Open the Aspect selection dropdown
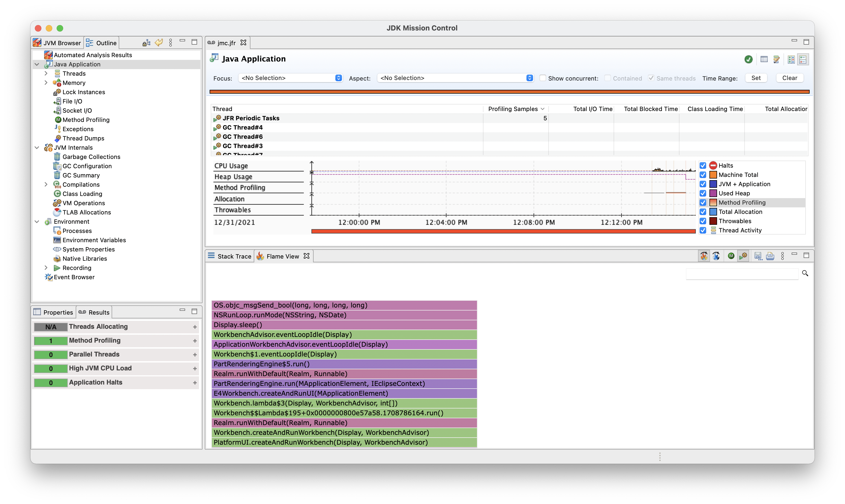 click(x=455, y=78)
